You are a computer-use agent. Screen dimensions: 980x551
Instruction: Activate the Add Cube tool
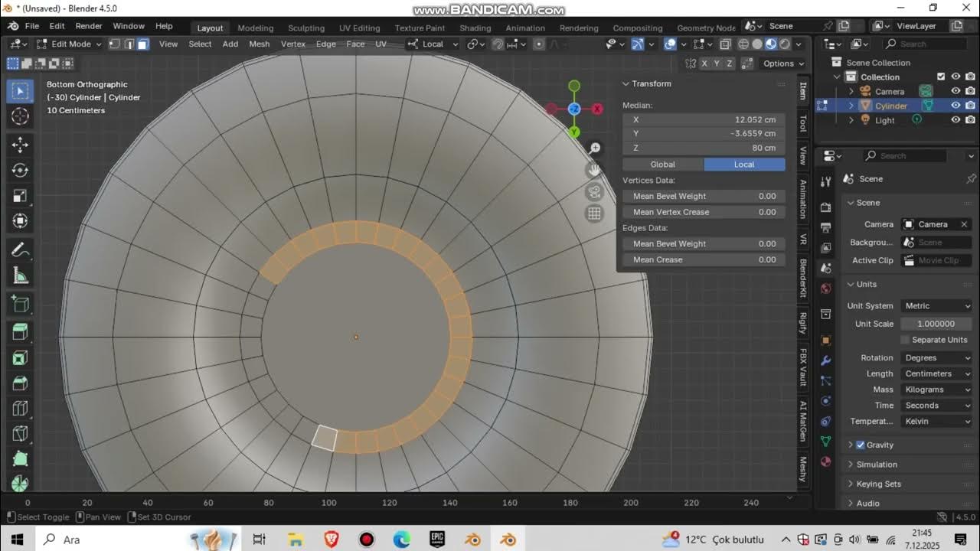(21, 303)
